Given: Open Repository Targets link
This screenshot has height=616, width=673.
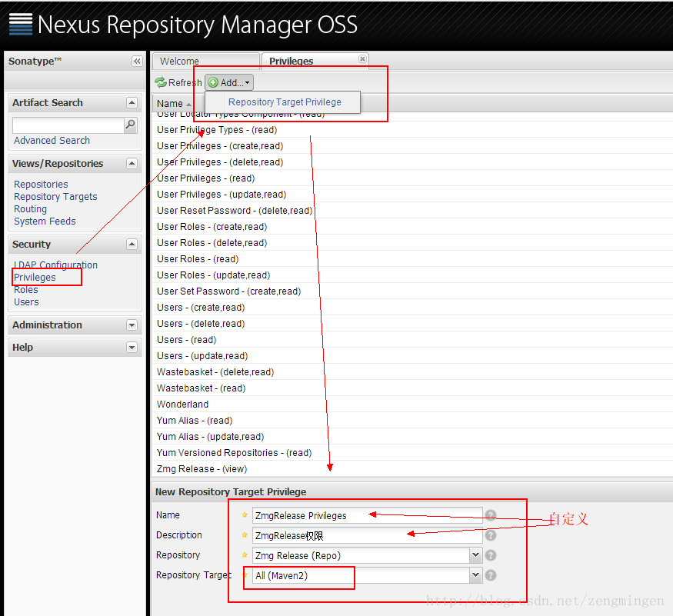Looking at the screenshot, I should 55,197.
